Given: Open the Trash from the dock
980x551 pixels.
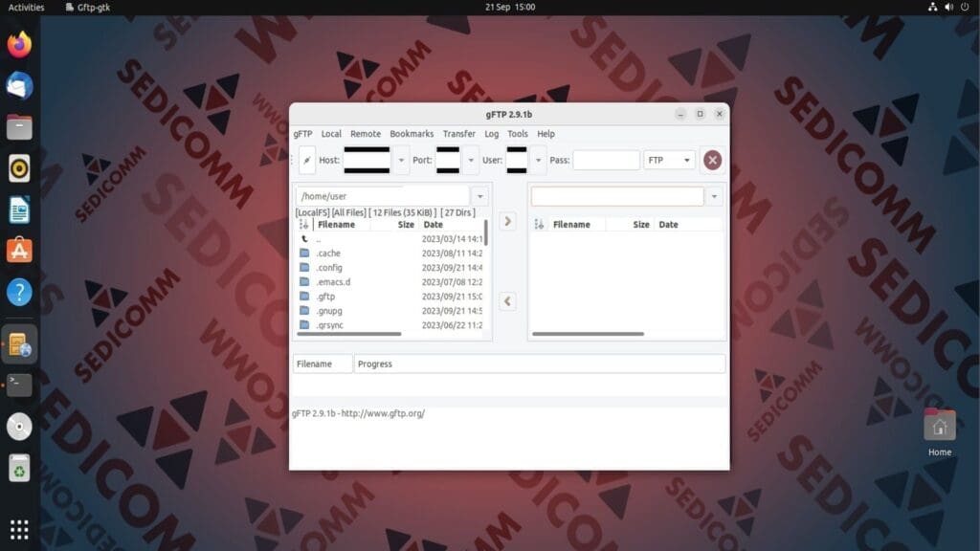Looking at the screenshot, I should coord(19,469).
